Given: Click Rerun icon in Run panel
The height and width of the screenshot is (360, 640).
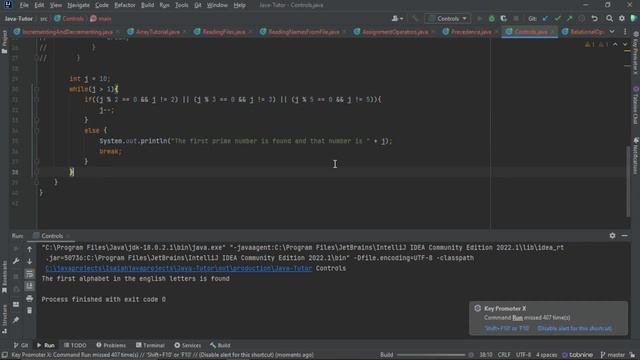Looking at the screenshot, I should point(16,249).
